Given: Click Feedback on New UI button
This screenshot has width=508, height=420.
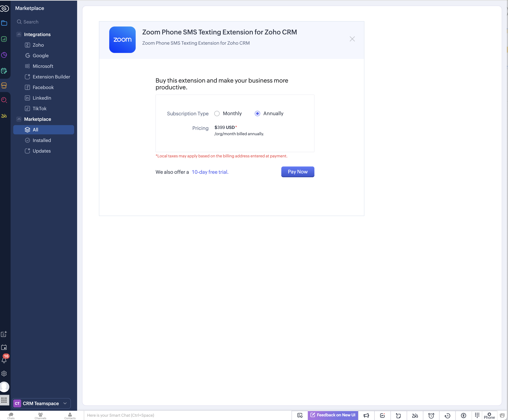Looking at the screenshot, I should point(333,415).
